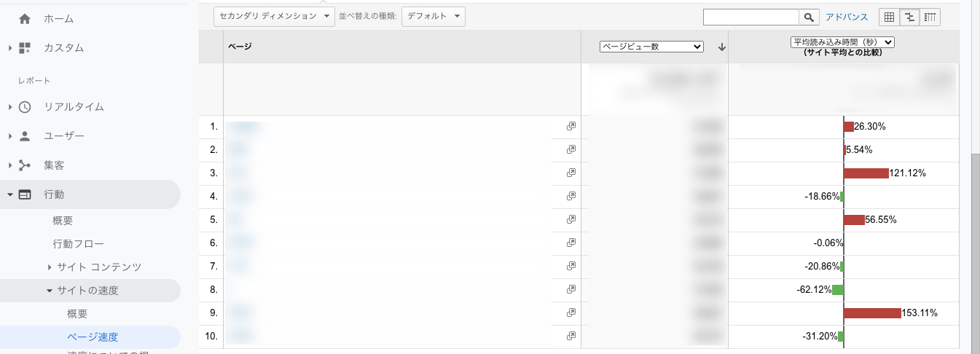Expand the サイト コンテンツ submenu
980x354 pixels.
pos(50,267)
